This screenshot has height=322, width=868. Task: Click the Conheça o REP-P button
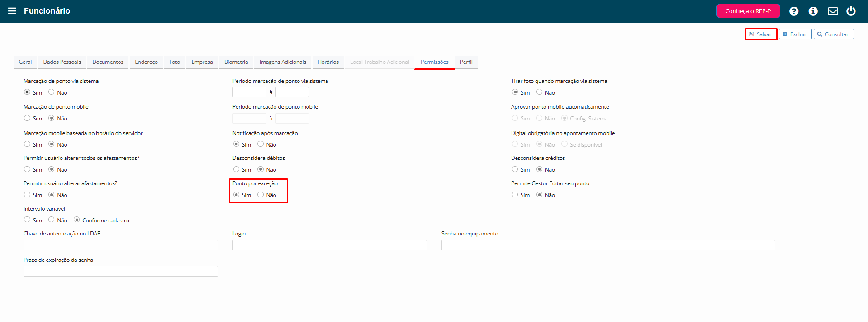pyautogui.click(x=748, y=11)
